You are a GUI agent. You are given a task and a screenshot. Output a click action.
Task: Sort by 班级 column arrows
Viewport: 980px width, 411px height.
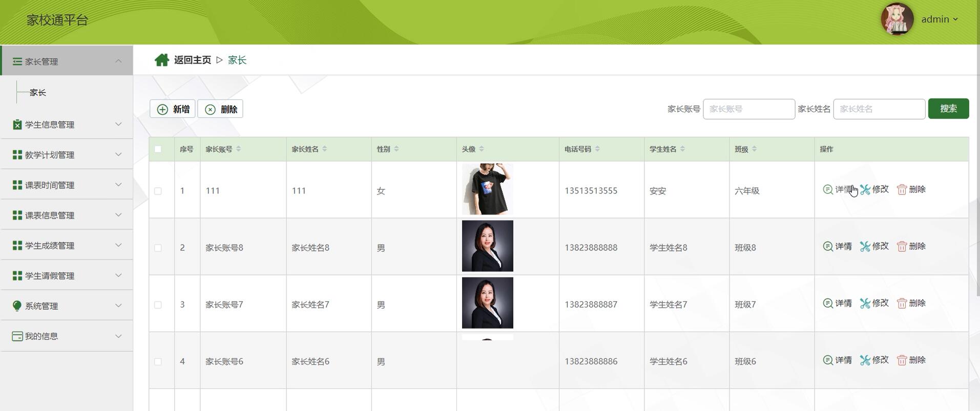pos(755,149)
